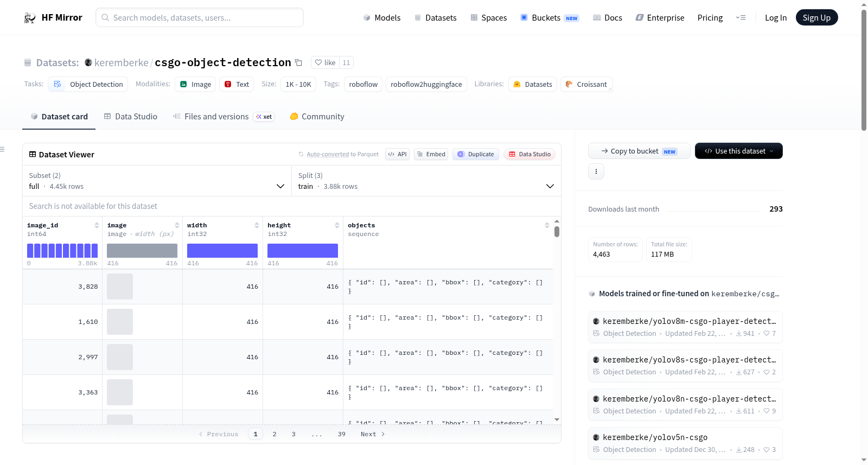Viewport: 868px width, 465px height.
Task: Click keremberke author link in title
Action: pyautogui.click(x=122, y=62)
